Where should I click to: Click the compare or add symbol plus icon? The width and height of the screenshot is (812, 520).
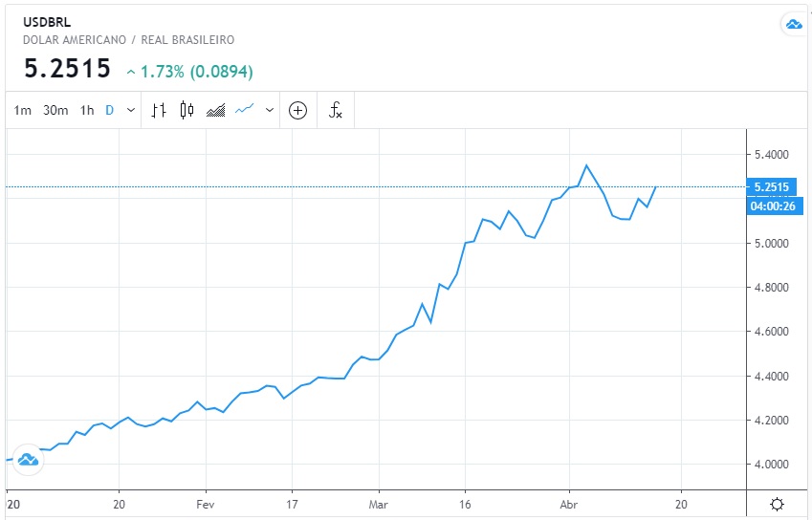click(297, 110)
